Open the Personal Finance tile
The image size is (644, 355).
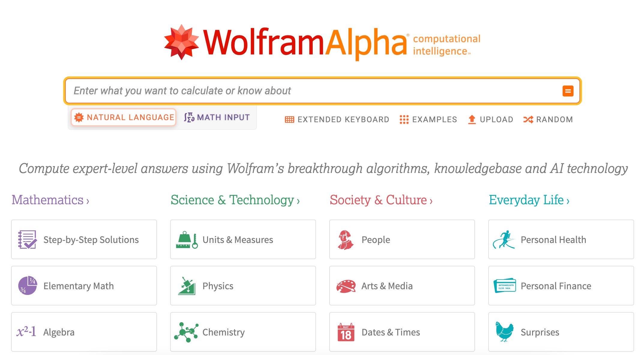[x=561, y=286]
